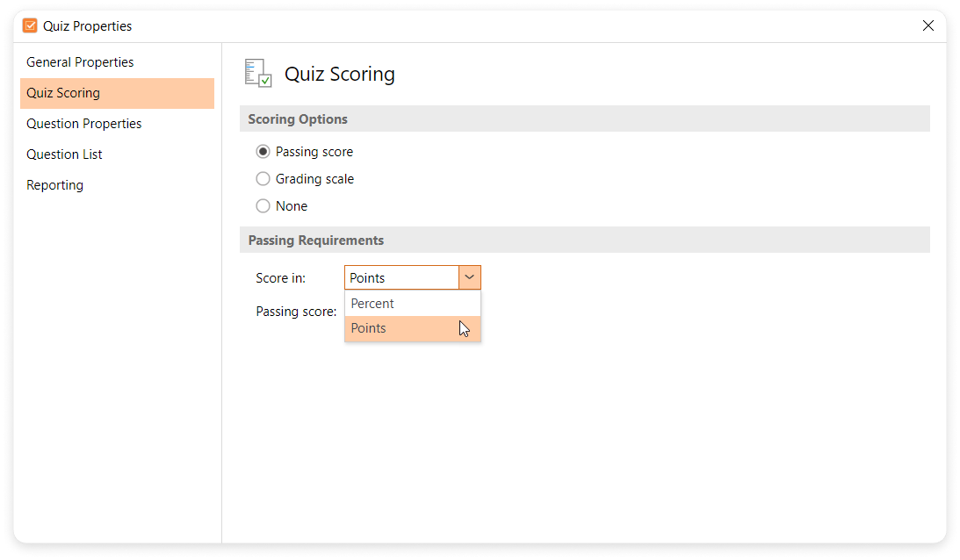The height and width of the screenshot is (560, 960).
Task: Click the orange Quiz Properties app icon
Action: [30, 26]
